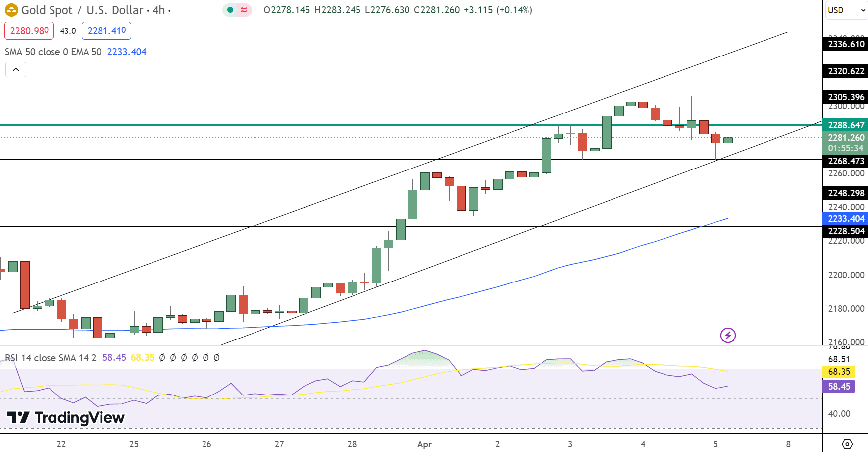
Task: Open chart settings hexagon icon at bottom right
Action: point(847,444)
